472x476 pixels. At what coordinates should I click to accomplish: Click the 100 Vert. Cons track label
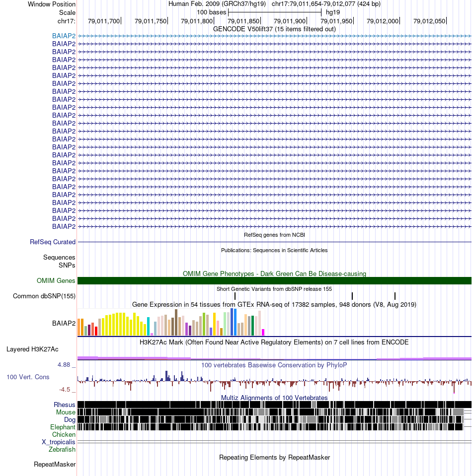[28, 377]
